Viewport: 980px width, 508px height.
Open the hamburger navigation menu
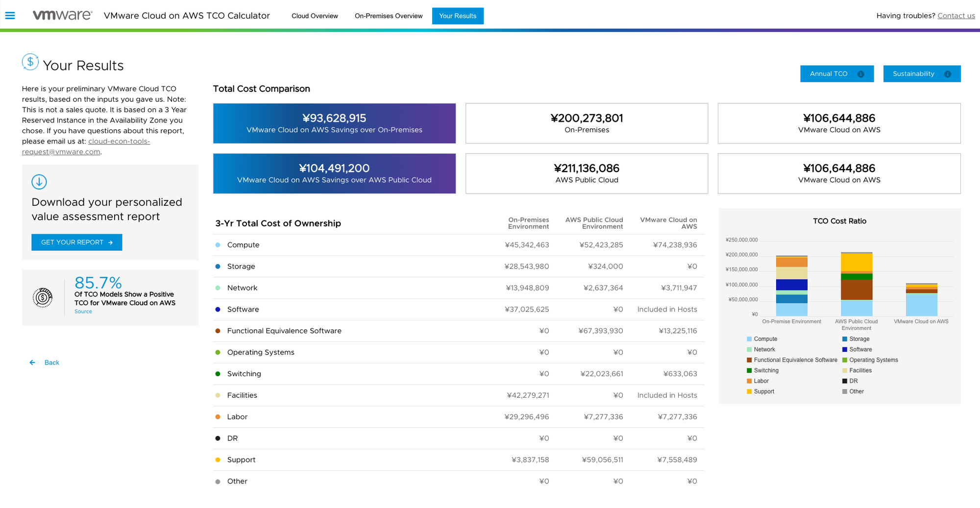pyautogui.click(x=10, y=15)
